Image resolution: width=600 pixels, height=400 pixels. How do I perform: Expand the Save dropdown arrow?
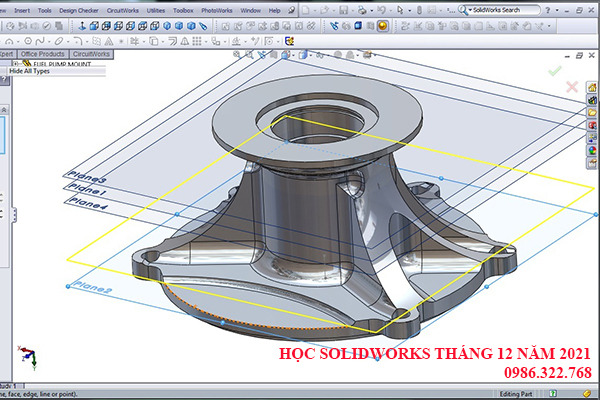[x=352, y=11]
